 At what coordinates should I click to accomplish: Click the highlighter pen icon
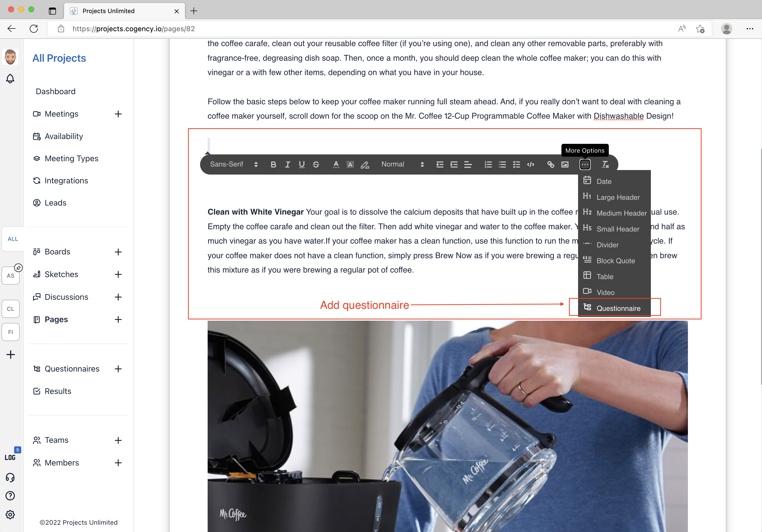(x=365, y=164)
